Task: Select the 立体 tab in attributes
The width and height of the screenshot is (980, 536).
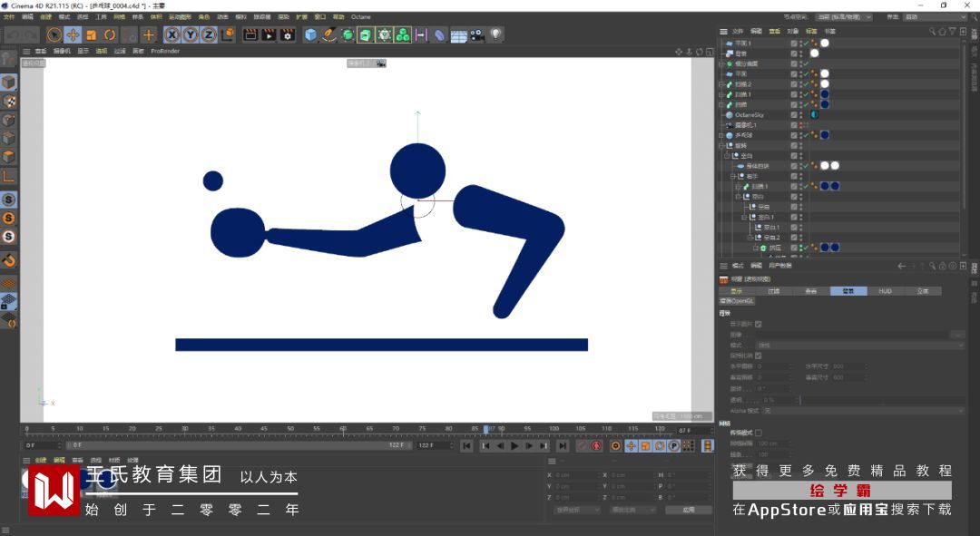Action: point(923,291)
